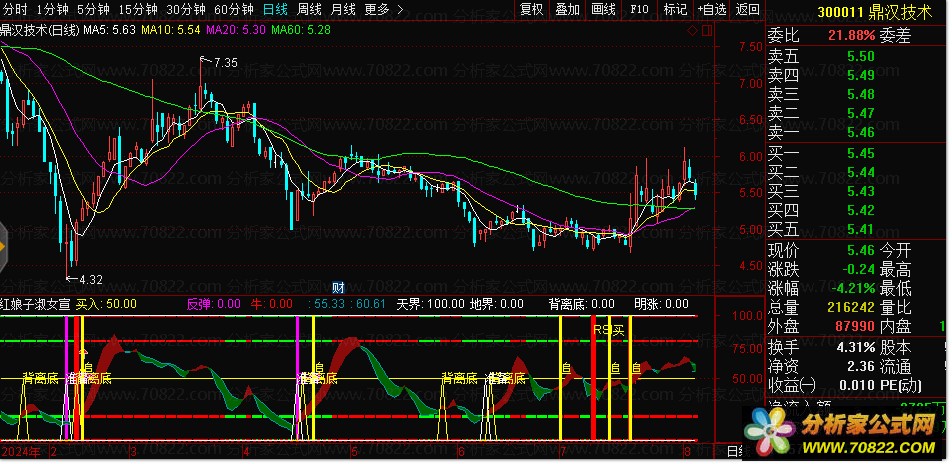Click the 卖四 5.49 order row
The height and width of the screenshot is (464, 952).
(x=856, y=75)
